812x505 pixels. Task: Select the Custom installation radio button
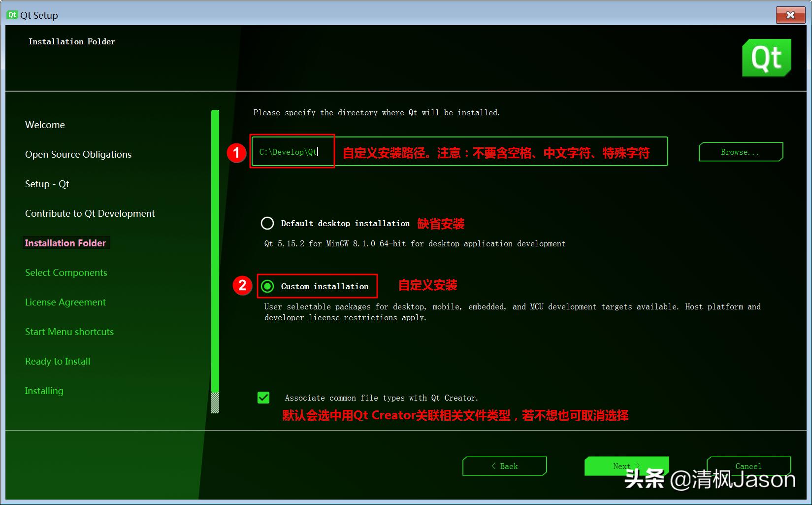tap(267, 286)
